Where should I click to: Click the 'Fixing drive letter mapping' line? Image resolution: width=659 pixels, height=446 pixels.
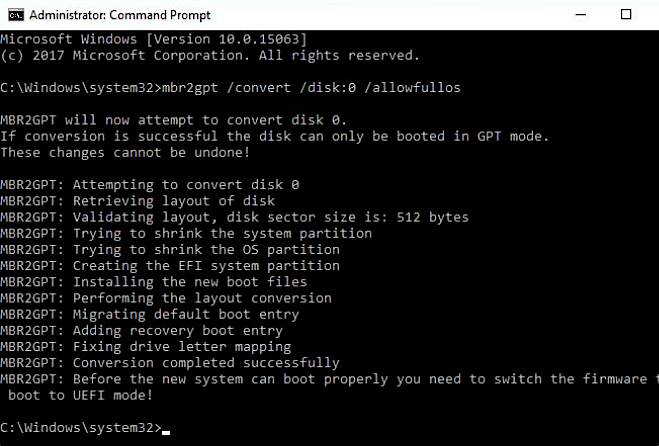[145, 347]
